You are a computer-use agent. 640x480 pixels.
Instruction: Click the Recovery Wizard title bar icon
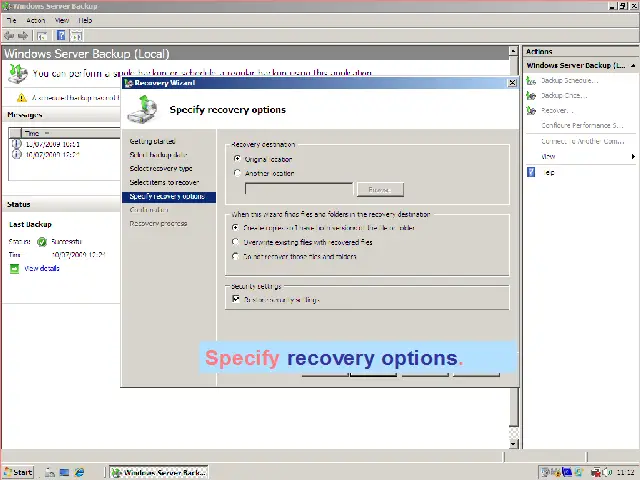129,83
